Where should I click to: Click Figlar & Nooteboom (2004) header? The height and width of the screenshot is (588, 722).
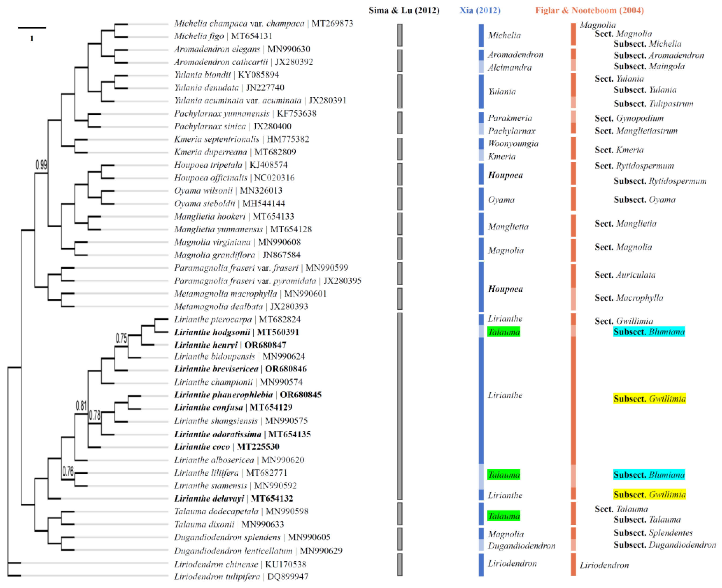589,10
